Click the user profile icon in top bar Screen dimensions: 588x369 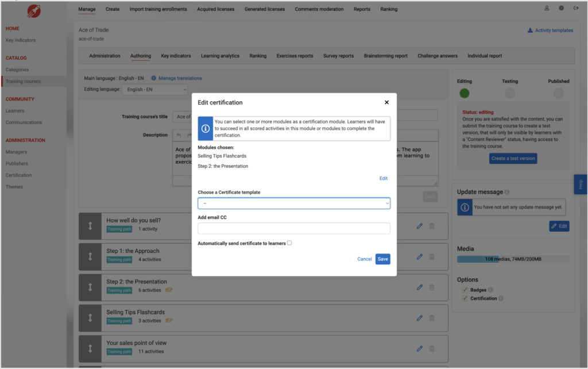click(547, 9)
